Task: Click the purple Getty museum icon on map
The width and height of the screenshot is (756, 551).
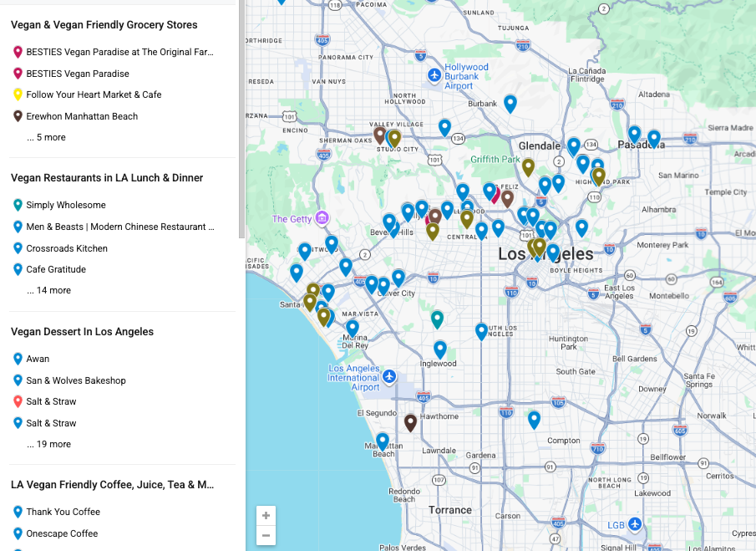Action: pos(322,218)
